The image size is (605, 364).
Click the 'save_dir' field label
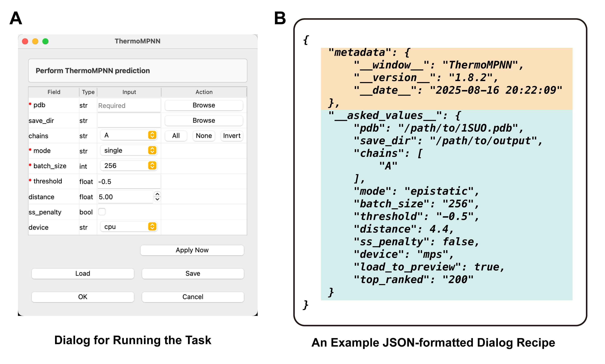click(41, 121)
